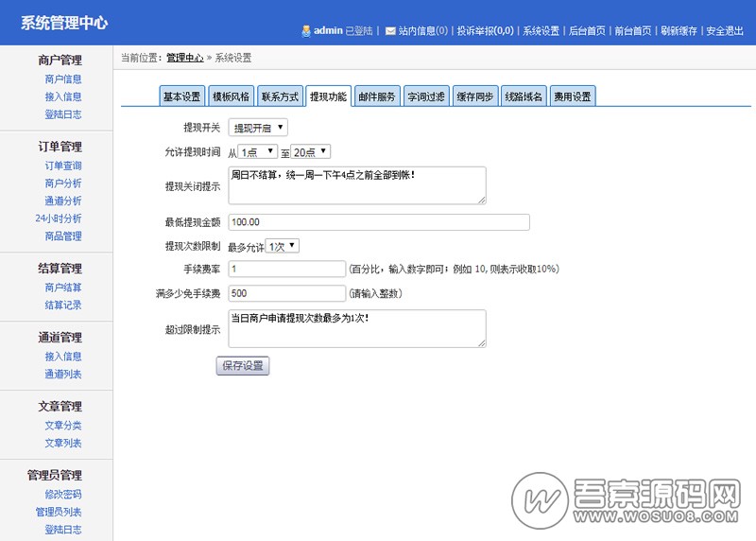Viewport: 756px width, 541px height.
Task: Expand the start hour 1点 dropdown
Action: tap(258, 151)
